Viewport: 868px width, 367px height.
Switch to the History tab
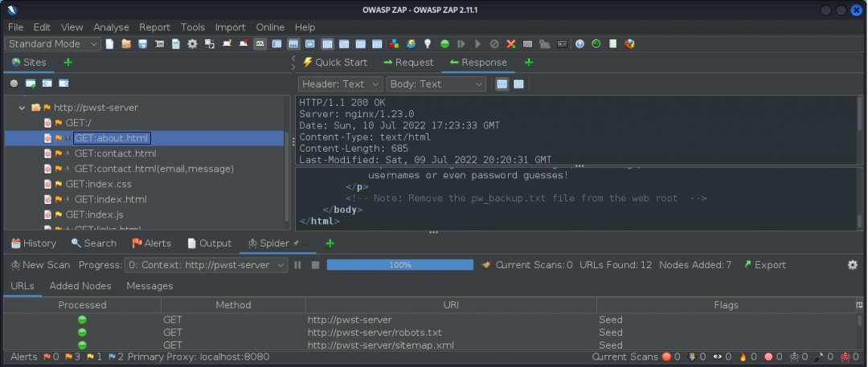pos(33,243)
